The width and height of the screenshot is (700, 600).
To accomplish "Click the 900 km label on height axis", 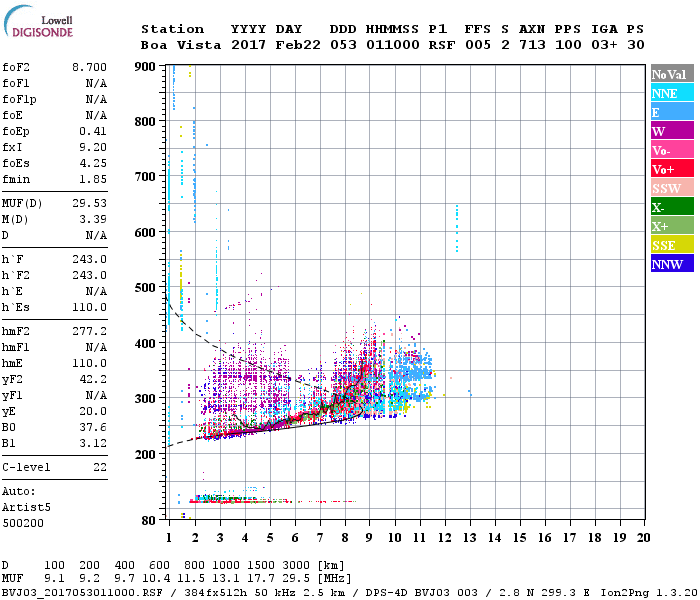I will click(145, 67).
